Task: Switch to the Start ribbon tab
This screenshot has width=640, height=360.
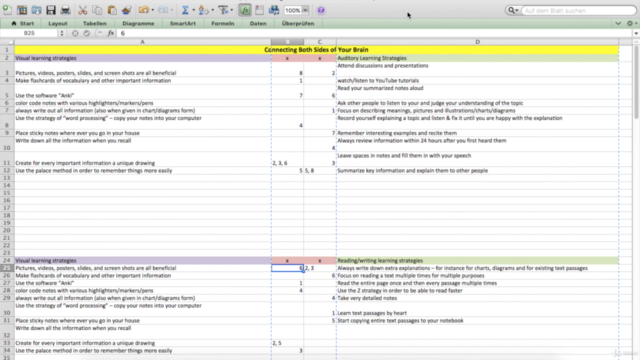Action: [23, 23]
